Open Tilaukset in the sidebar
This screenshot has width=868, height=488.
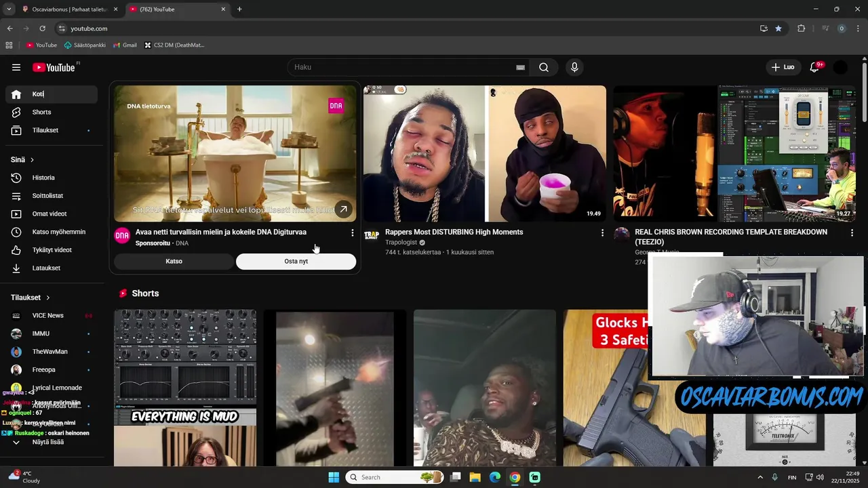[52, 130]
